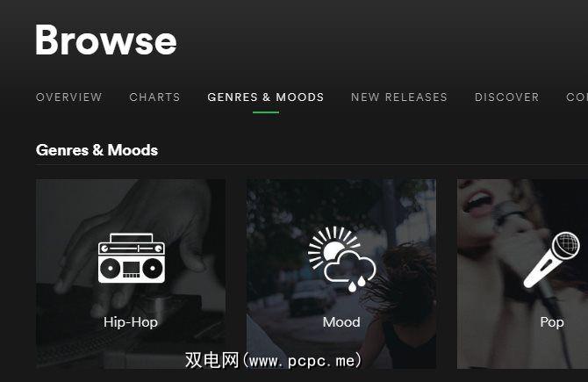Click the sun and rain cloud Mood icon
Screen dimensions: 588x382
(341, 259)
